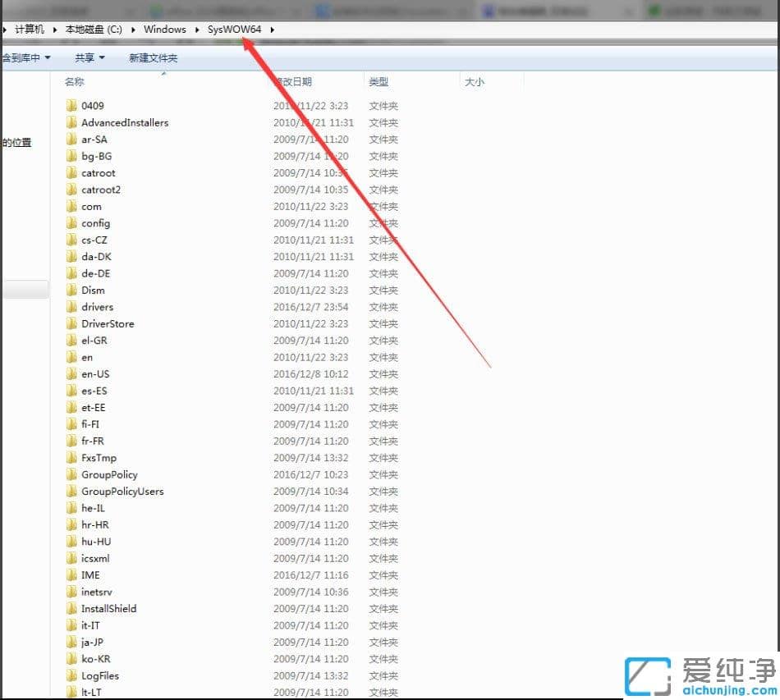
Task: Go to 计算机 in the address bar
Action: (x=29, y=29)
